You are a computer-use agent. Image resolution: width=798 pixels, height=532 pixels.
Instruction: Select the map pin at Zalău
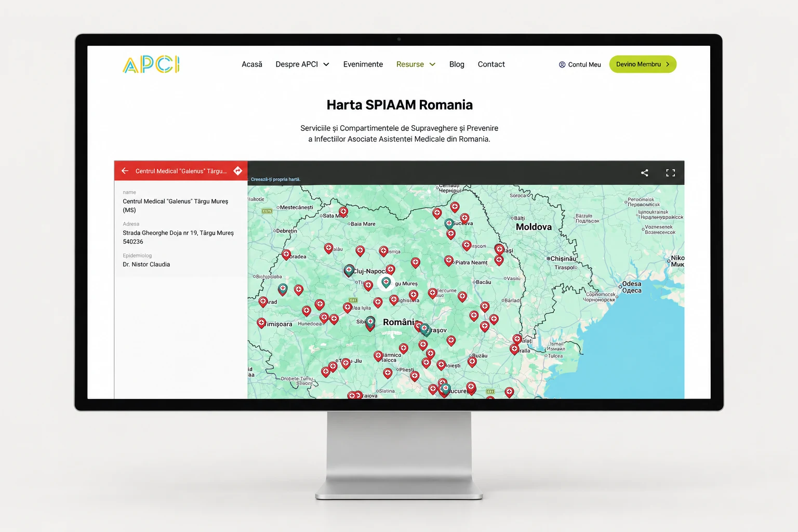(328, 248)
